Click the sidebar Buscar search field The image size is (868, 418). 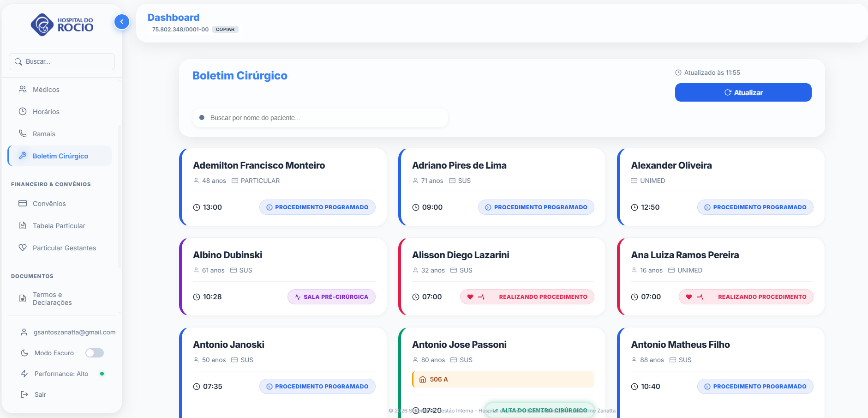click(62, 61)
